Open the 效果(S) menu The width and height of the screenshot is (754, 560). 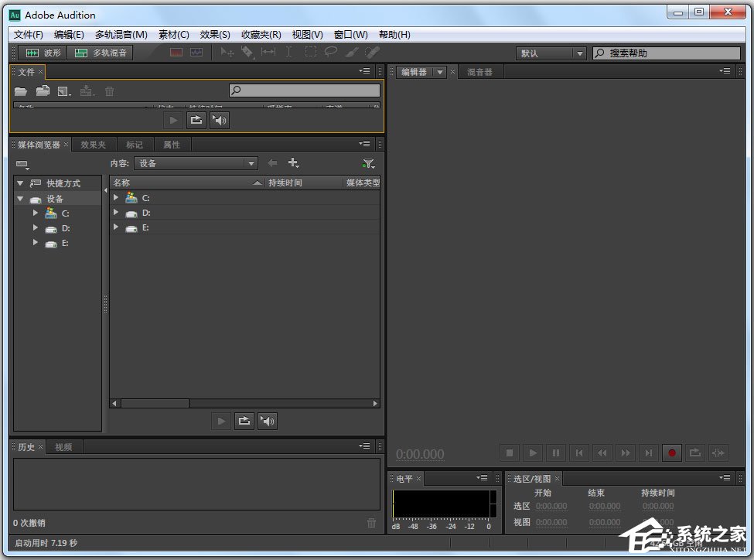tap(215, 34)
